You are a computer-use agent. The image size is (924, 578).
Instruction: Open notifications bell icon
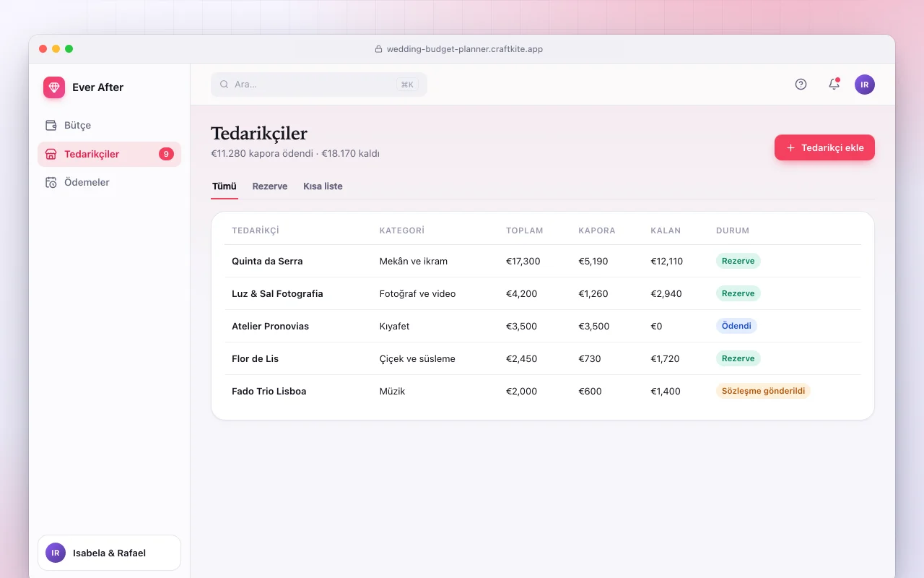pyautogui.click(x=834, y=85)
